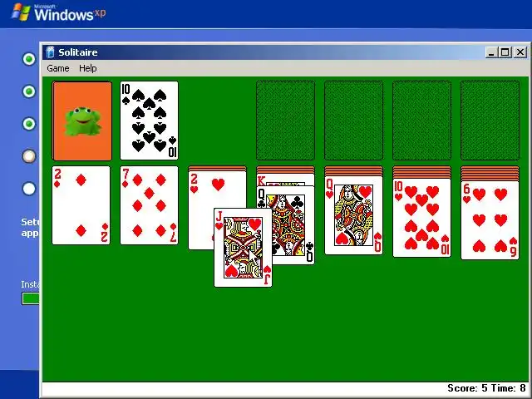Screen dimensions: 532x399
Task: Click the 2 of diamonds card
Action: 81,205
